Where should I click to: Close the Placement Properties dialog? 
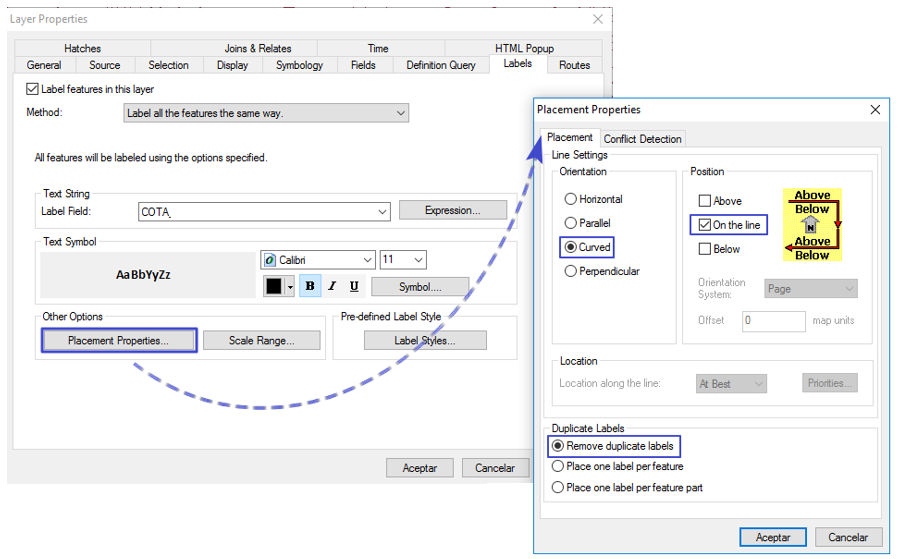point(875,110)
